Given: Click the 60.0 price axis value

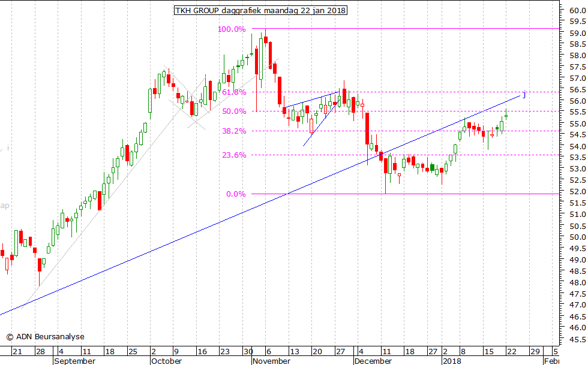Looking at the screenshot, I should pos(577,11).
